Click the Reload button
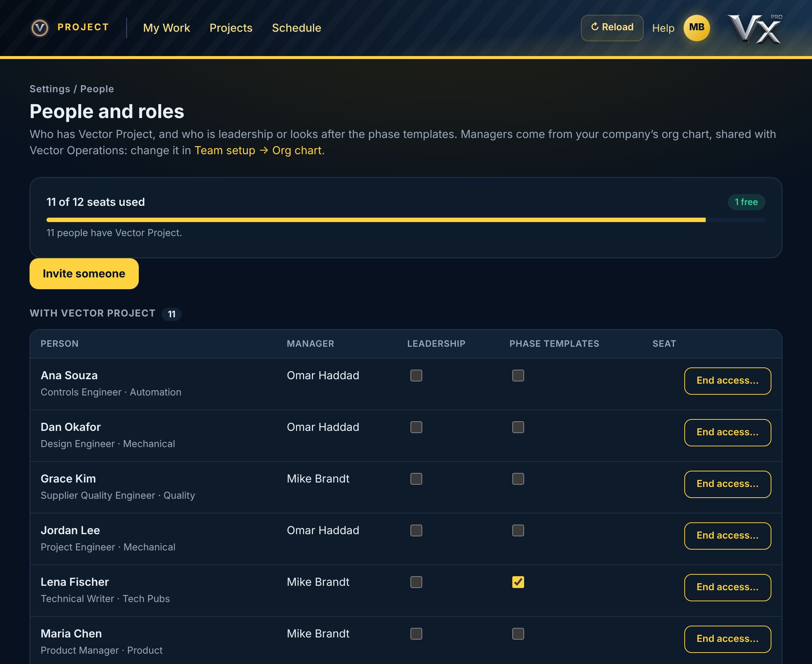This screenshot has width=812, height=664. 612,28
